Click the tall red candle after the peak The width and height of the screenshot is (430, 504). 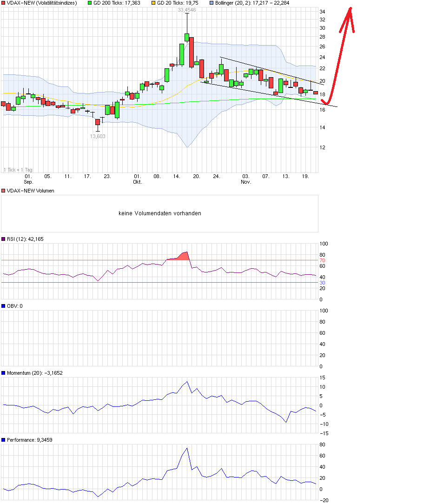click(192, 53)
